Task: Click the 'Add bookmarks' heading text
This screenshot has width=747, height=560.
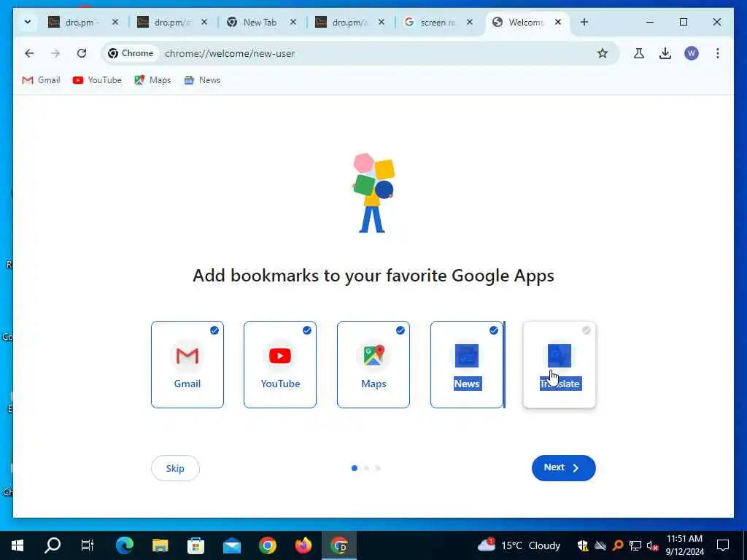Action: pyautogui.click(x=373, y=276)
